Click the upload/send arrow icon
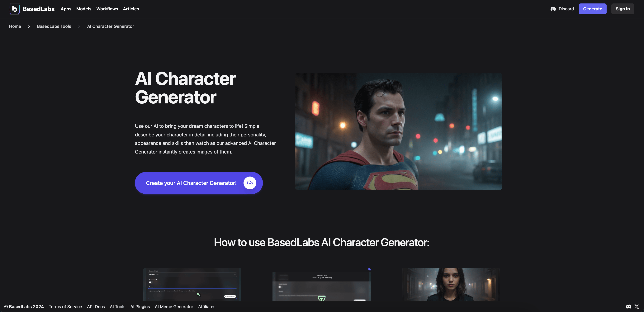Screen dimensions: 644x312 [249, 183]
